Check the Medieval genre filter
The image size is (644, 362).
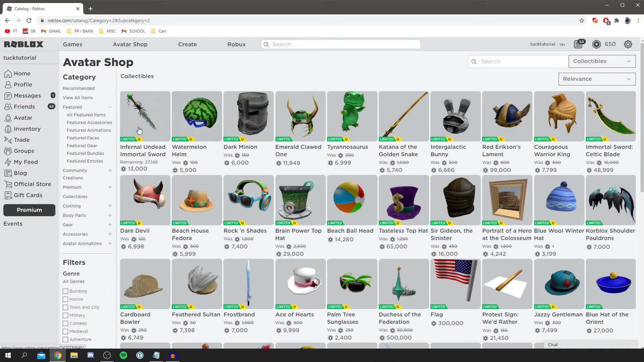65,331
